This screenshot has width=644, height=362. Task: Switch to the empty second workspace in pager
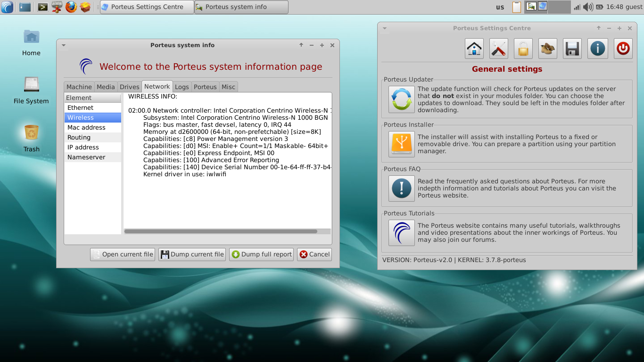[559, 7]
